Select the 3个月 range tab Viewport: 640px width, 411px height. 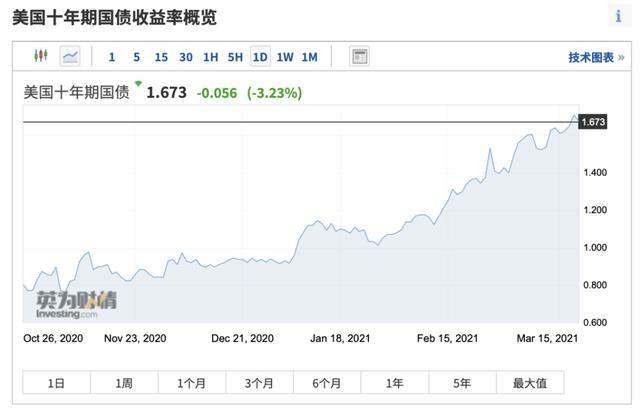259,383
